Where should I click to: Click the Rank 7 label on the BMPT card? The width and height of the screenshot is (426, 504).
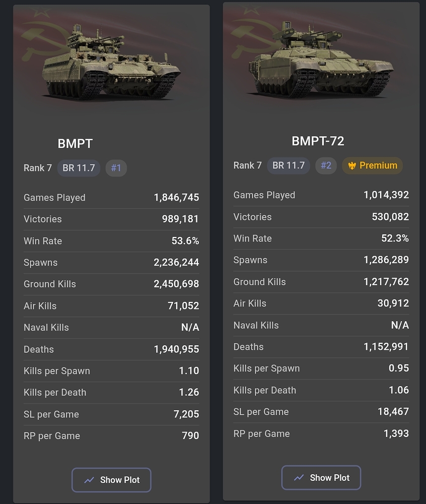tap(38, 168)
